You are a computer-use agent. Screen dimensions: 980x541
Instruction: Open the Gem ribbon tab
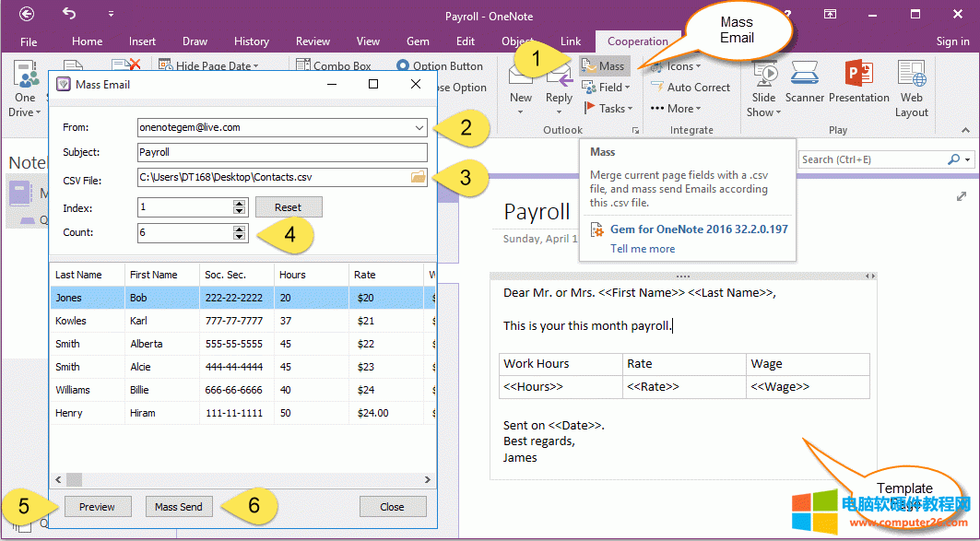click(x=418, y=41)
